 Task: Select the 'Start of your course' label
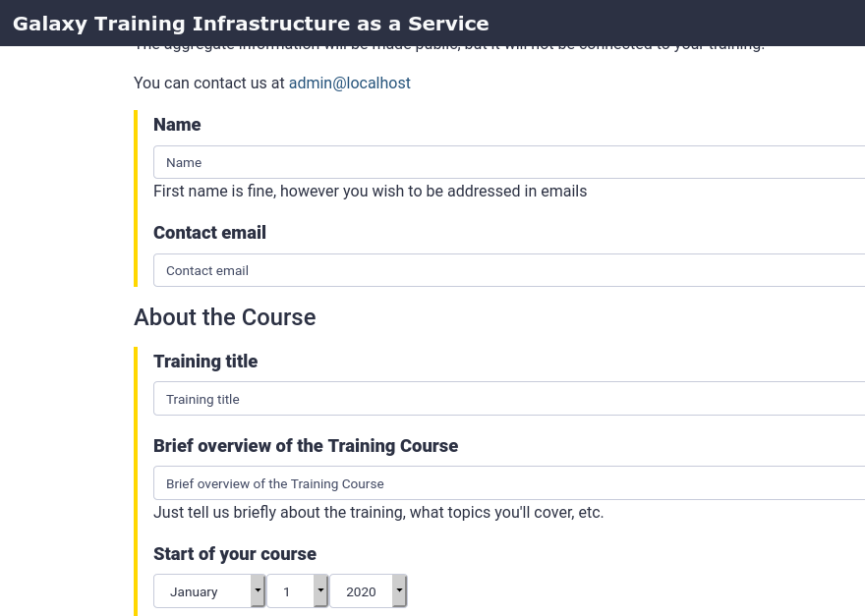(x=235, y=554)
